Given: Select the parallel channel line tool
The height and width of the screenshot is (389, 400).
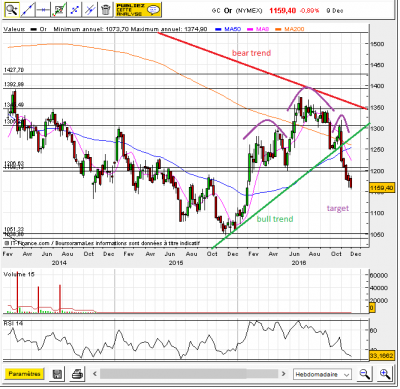Looking at the screenshot, I should coord(90,10).
